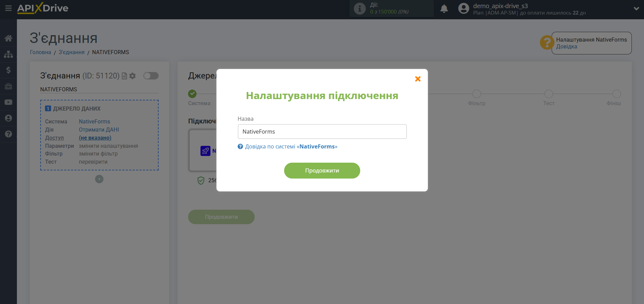
Task: Open the notifications bell
Action: (444, 8)
